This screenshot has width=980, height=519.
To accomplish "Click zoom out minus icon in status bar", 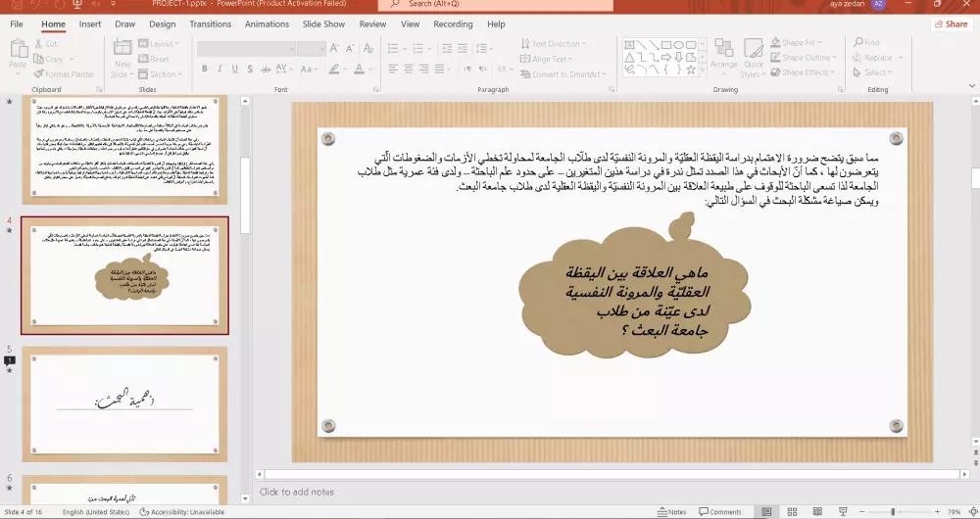I will coord(861,511).
